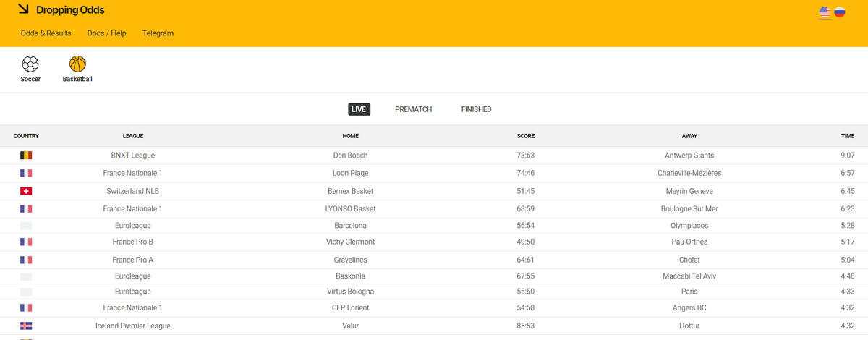Click the SCORE column header

point(526,136)
